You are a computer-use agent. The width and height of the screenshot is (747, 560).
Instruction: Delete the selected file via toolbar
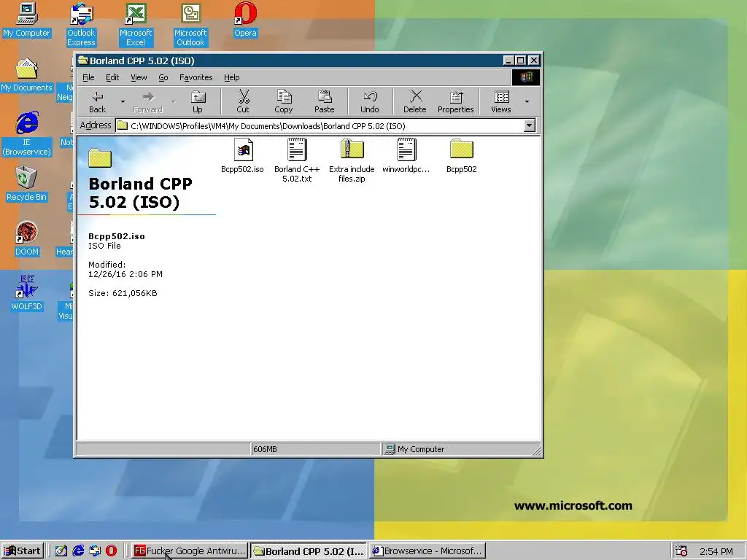click(x=415, y=102)
